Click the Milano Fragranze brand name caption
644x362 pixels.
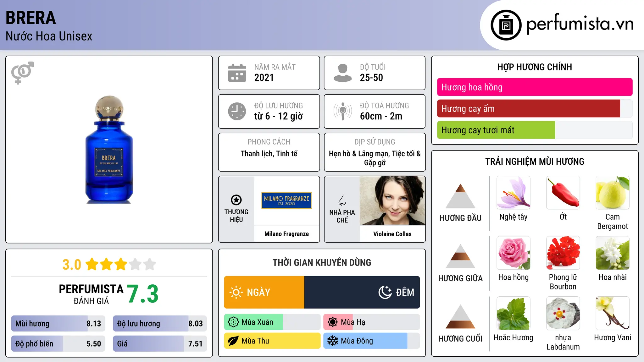click(286, 234)
